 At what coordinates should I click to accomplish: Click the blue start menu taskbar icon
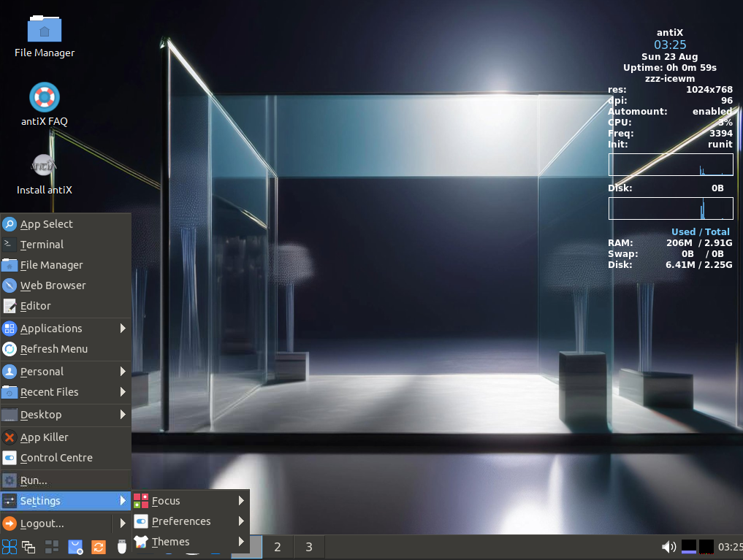coord(9,547)
